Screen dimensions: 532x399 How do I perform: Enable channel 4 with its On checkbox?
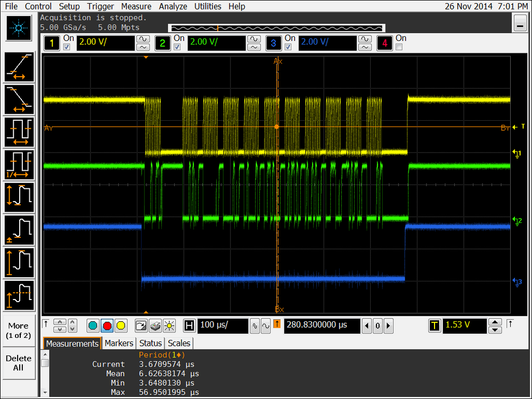tap(399, 46)
